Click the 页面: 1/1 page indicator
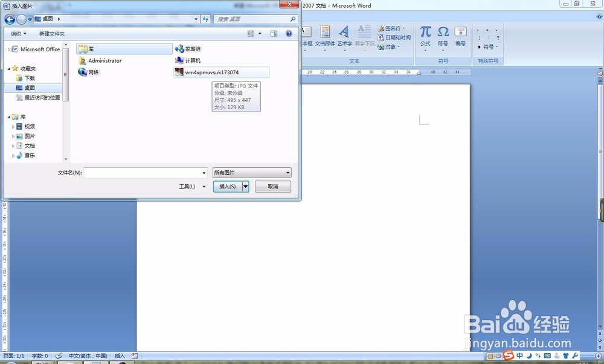 (x=14, y=356)
